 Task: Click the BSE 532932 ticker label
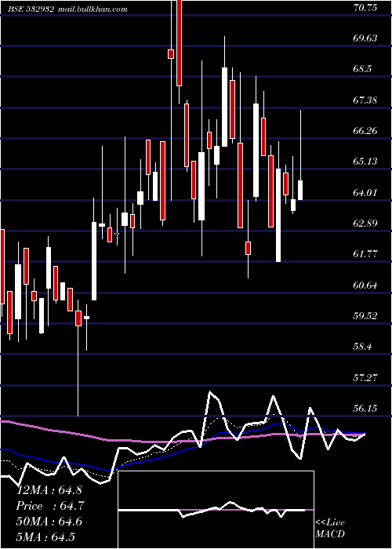click(31, 9)
